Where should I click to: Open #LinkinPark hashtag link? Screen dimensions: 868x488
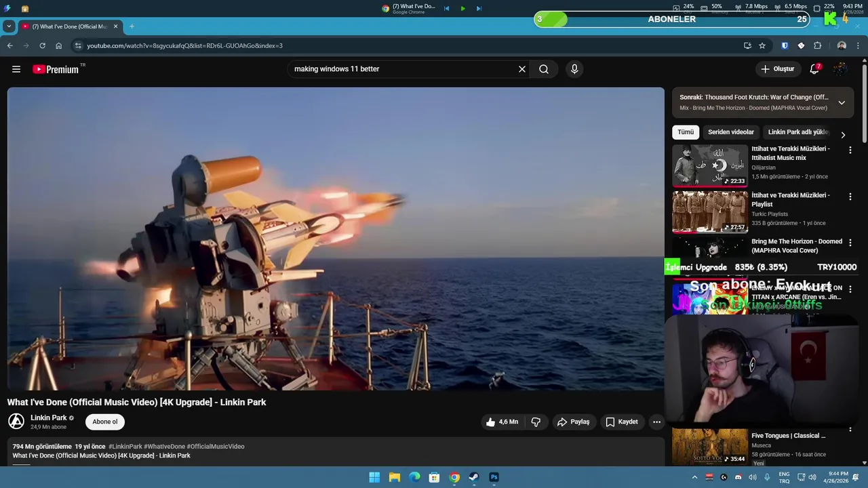(125, 447)
